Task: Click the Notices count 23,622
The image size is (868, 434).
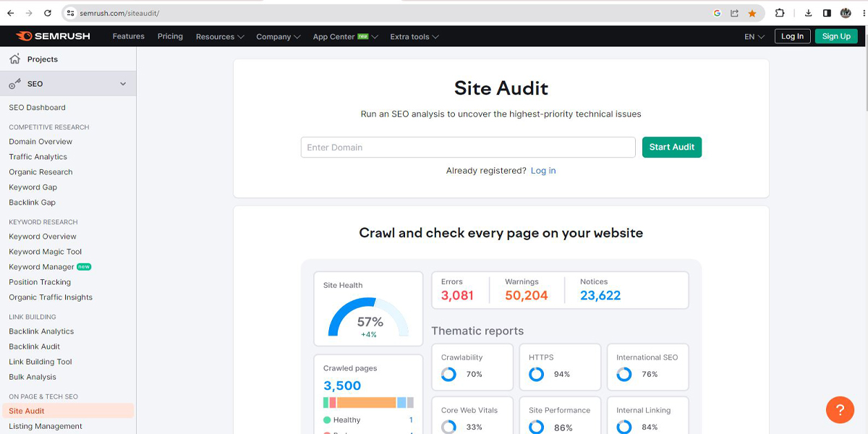Action: coord(600,295)
